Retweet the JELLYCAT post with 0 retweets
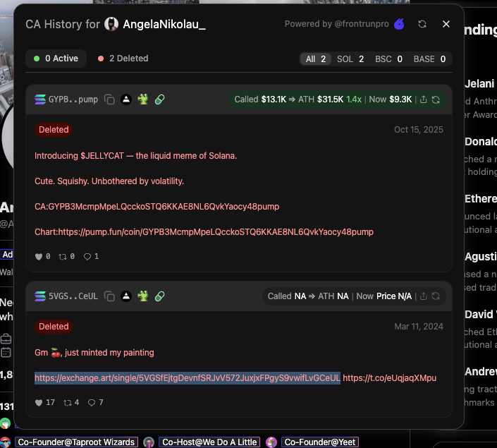This screenshot has height=448, width=497. 66,256
